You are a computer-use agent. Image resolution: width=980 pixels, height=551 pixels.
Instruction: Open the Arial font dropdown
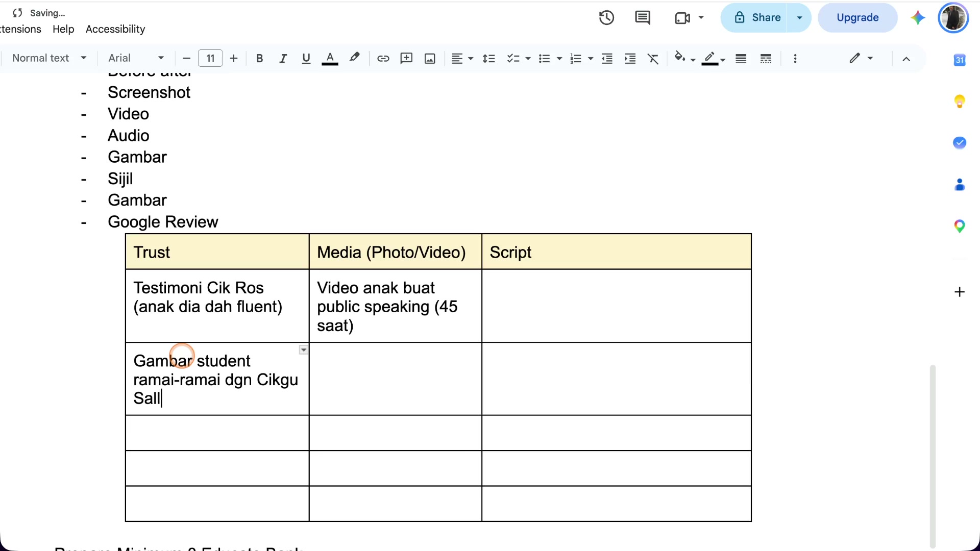[x=136, y=58]
